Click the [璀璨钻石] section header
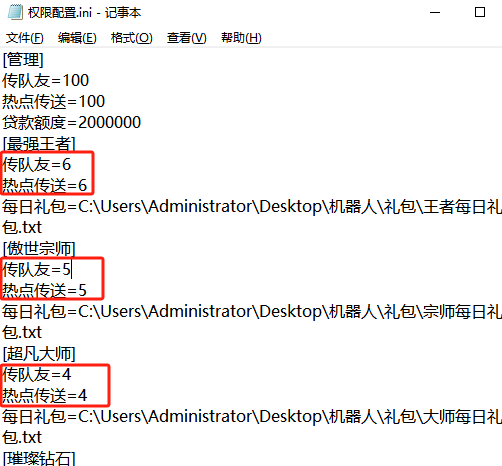502x466 pixels. coord(39,458)
